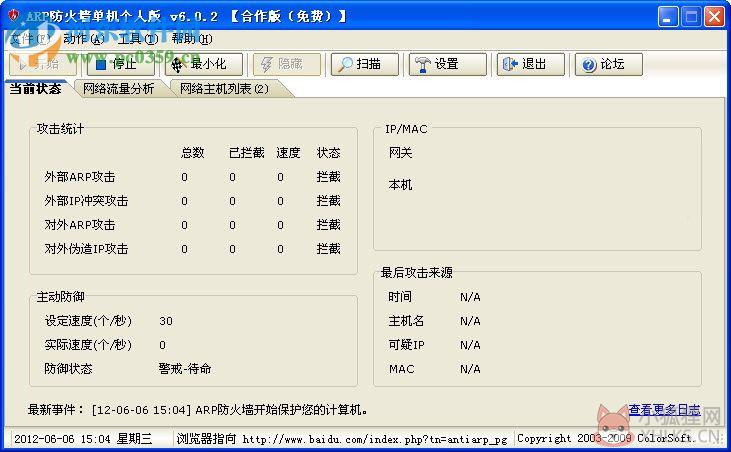Open 设置 (Settings) from the toolbar
The height and width of the screenshot is (452, 731).
pyautogui.click(x=448, y=64)
